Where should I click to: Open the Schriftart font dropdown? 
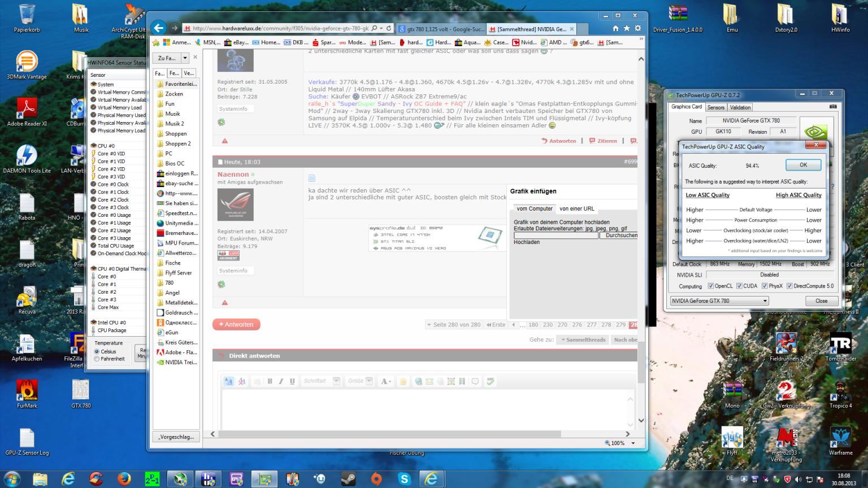click(321, 381)
